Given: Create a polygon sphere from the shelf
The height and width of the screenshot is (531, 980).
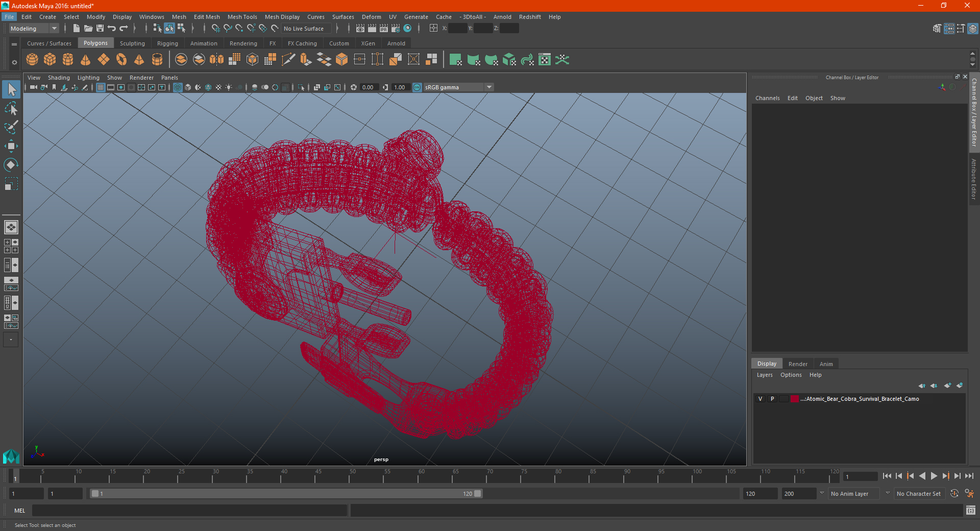Looking at the screenshot, I should [32, 60].
